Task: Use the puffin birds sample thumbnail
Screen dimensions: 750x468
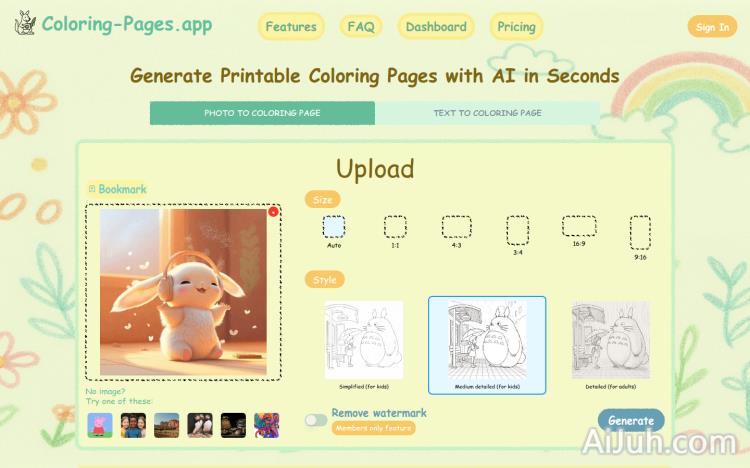Action: (x=200, y=425)
